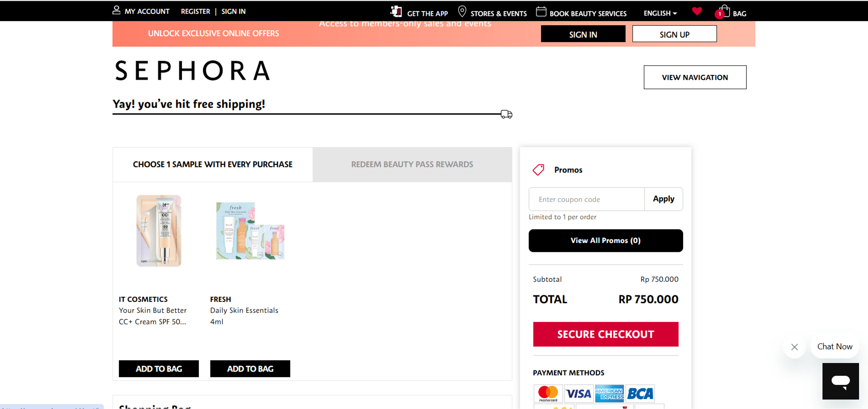Click the Stores & Events location pin icon
Screen dimensions: 868x409
[x=462, y=12]
